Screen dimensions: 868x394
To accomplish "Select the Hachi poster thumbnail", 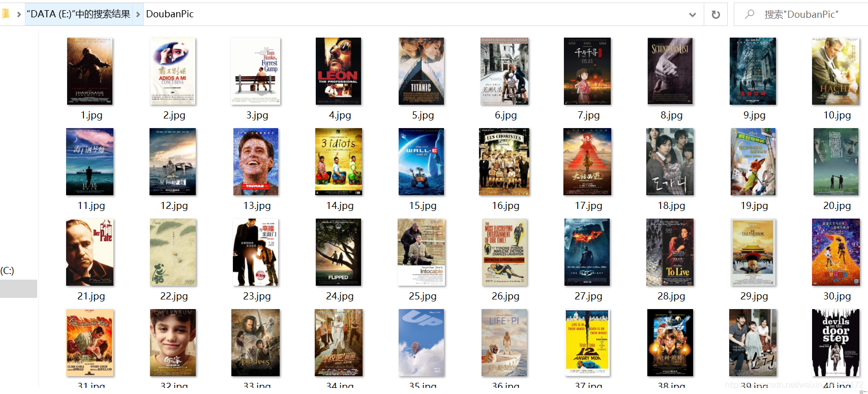I will (836, 71).
